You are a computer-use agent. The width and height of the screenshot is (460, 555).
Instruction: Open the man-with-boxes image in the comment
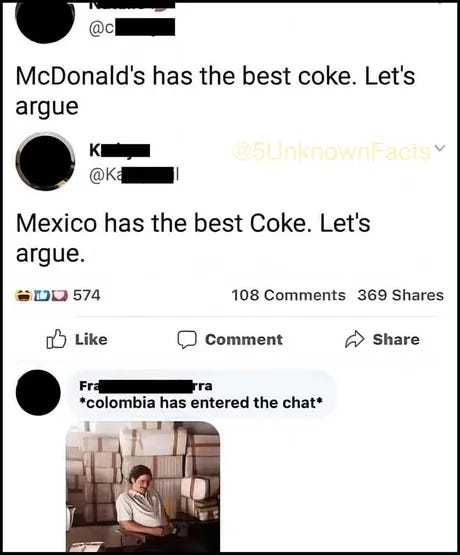pyautogui.click(x=143, y=487)
